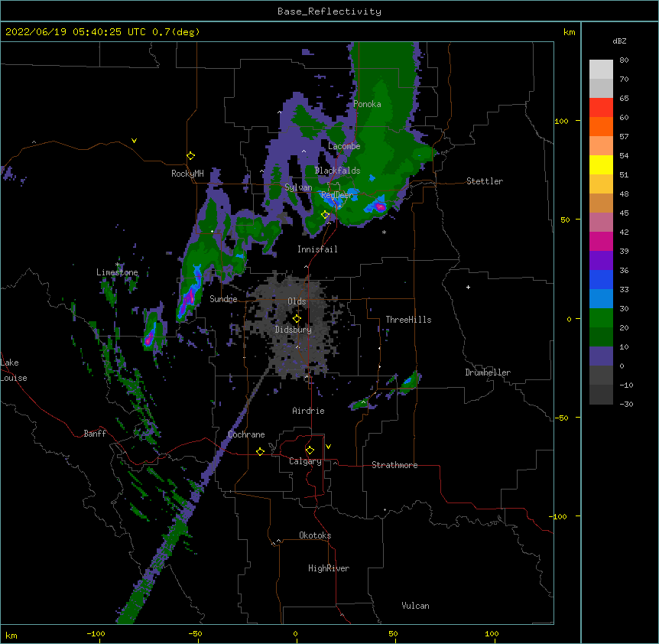Click the km label in the top header
The height and width of the screenshot is (644, 659).
tap(569, 32)
